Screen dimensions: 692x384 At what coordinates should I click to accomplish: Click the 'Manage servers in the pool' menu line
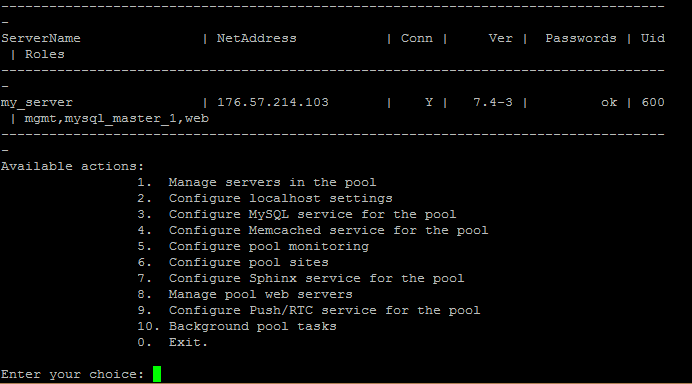(x=272, y=182)
